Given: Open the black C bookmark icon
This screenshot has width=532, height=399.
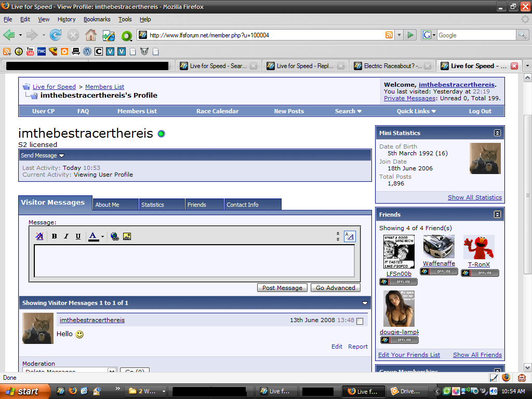Looking at the screenshot, I should coord(99,51).
